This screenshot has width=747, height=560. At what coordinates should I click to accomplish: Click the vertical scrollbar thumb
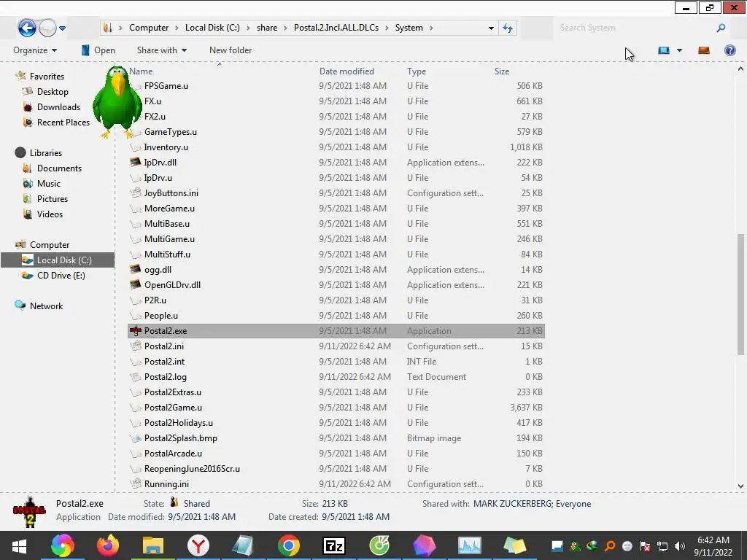(740, 294)
